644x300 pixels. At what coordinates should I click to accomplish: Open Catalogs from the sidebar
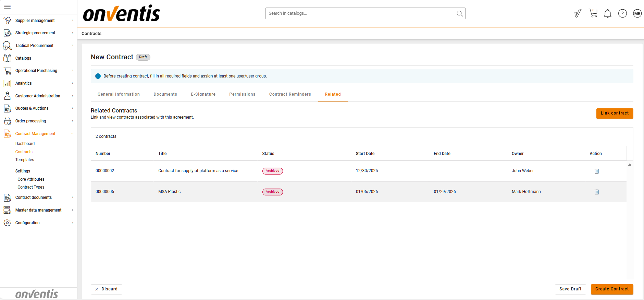pyautogui.click(x=23, y=58)
